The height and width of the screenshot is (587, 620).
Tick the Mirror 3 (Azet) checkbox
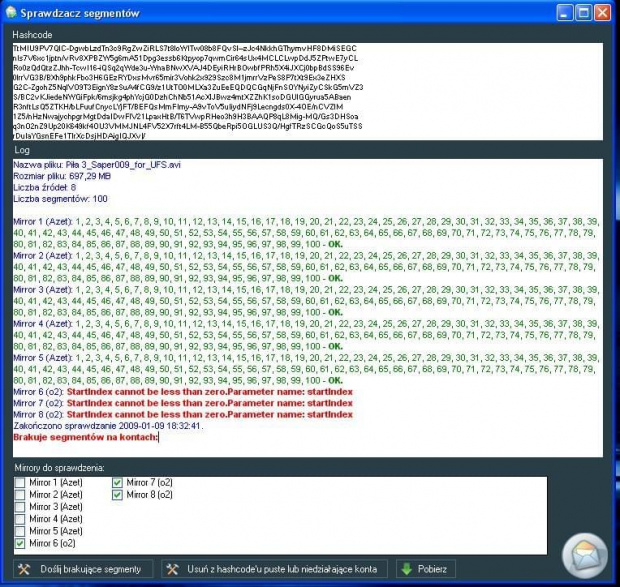point(19,508)
